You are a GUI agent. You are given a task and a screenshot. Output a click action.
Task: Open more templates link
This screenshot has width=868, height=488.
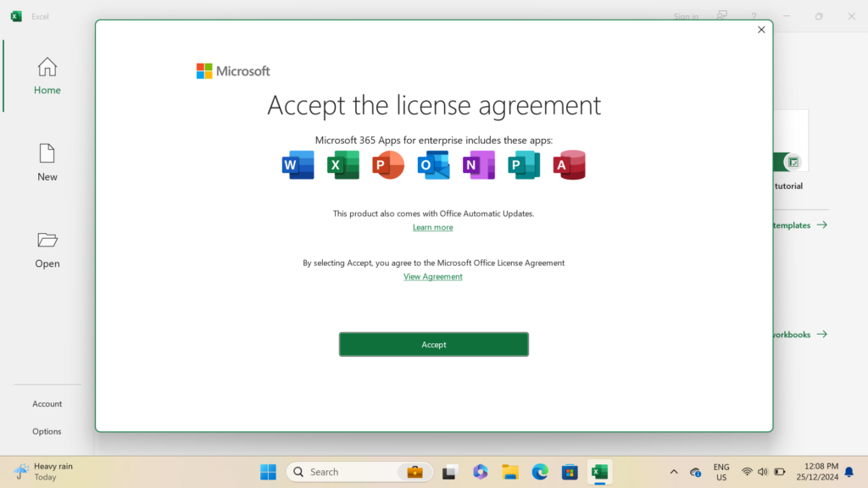pyautogui.click(x=800, y=225)
